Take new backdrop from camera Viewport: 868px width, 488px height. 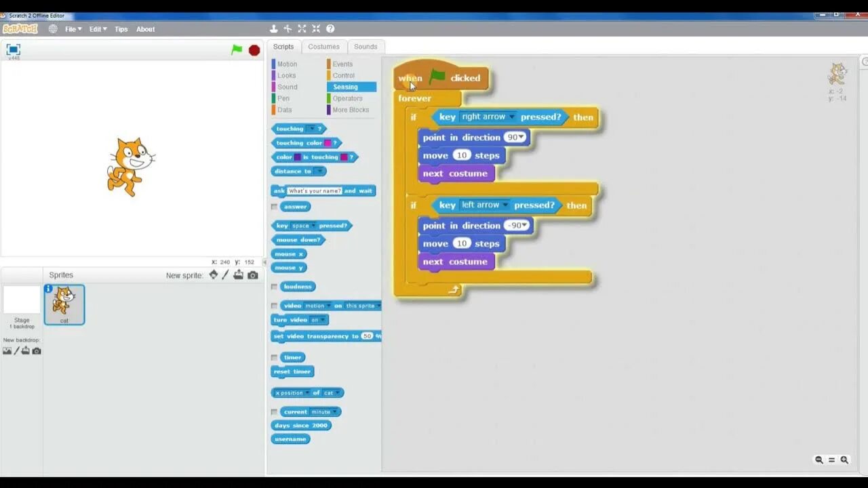coord(37,350)
